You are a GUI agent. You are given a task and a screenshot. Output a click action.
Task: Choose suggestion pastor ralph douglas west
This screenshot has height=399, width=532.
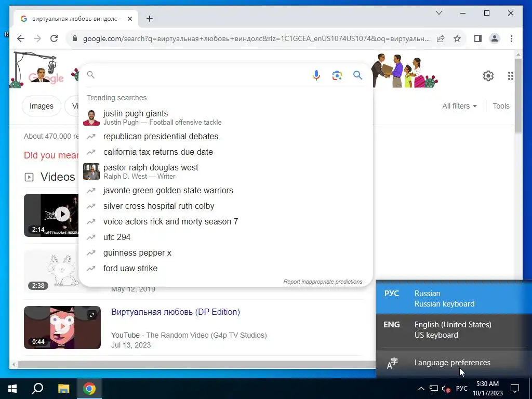point(225,171)
